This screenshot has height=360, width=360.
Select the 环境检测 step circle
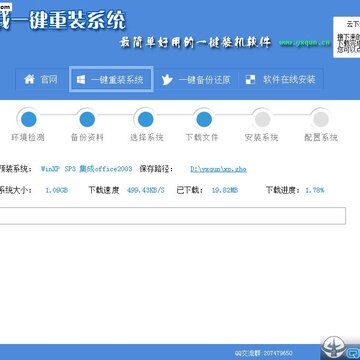pyautogui.click(x=28, y=119)
